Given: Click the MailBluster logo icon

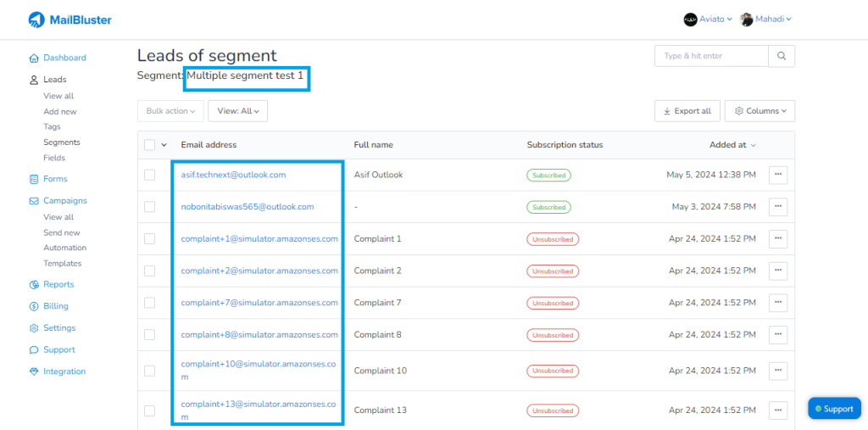Looking at the screenshot, I should coord(36,20).
